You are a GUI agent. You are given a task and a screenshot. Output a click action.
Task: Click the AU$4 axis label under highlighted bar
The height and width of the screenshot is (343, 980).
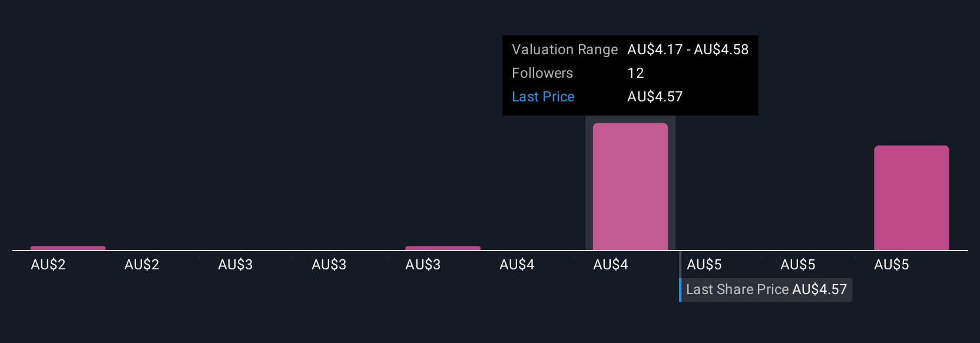coord(611,265)
